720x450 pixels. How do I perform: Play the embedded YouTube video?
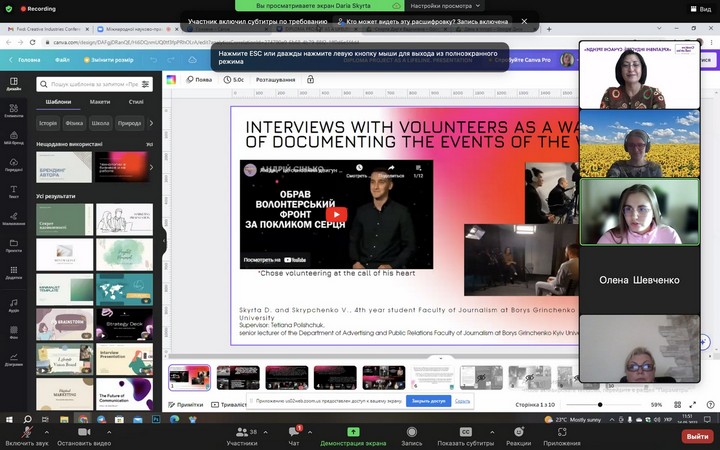click(337, 214)
